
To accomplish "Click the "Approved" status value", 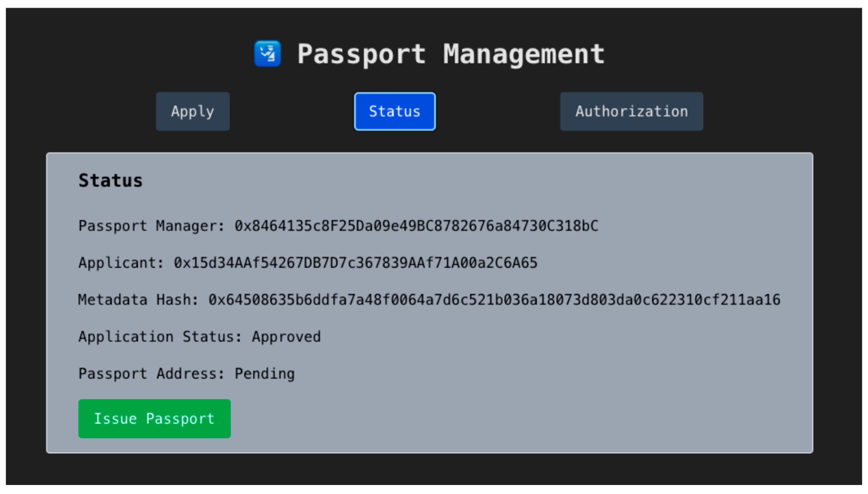I will tap(286, 337).
